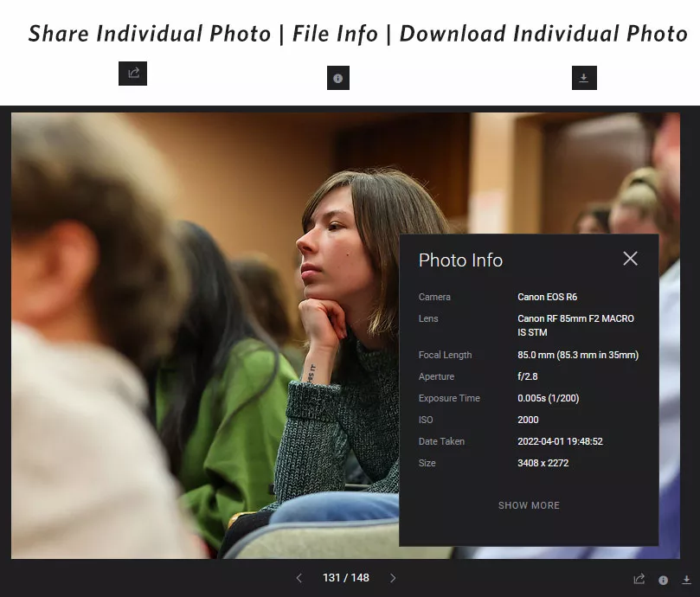Go to the previous photo
Image resolution: width=700 pixels, height=597 pixels.
[299, 578]
